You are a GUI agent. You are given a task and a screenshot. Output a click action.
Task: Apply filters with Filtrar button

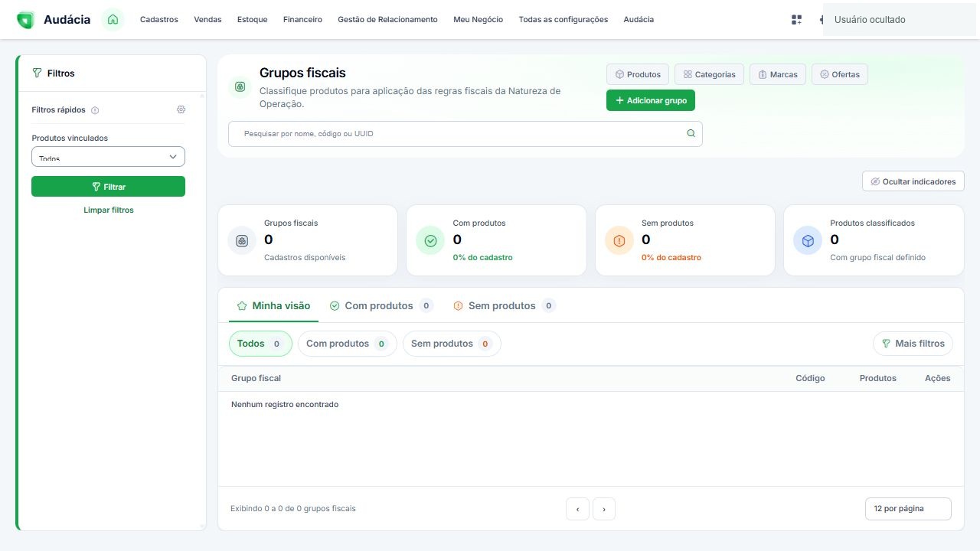pos(108,187)
